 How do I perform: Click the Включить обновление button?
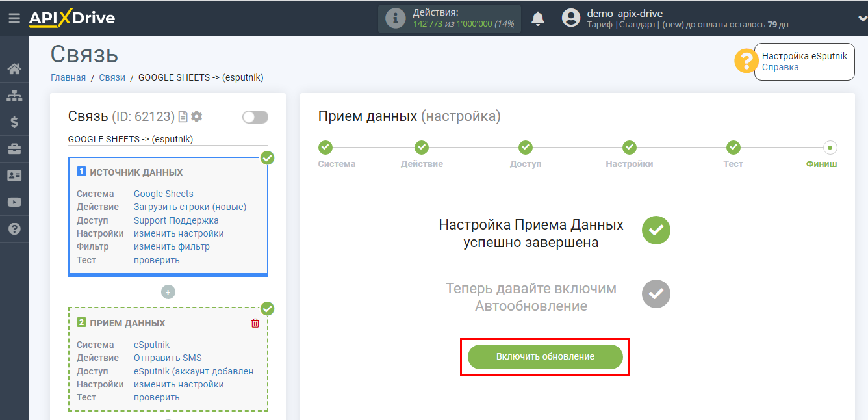(x=545, y=356)
